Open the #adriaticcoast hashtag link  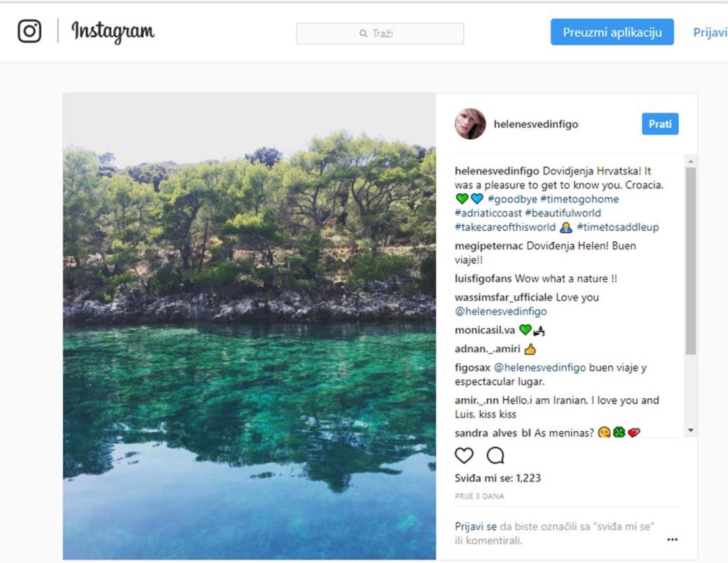tap(488, 213)
